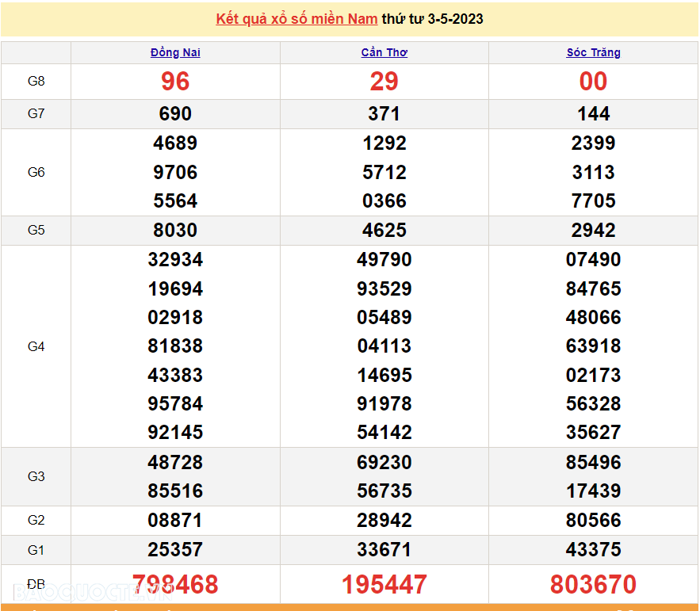700x611 pixels.
Task: Click the G4 row label
Action: pos(36,346)
